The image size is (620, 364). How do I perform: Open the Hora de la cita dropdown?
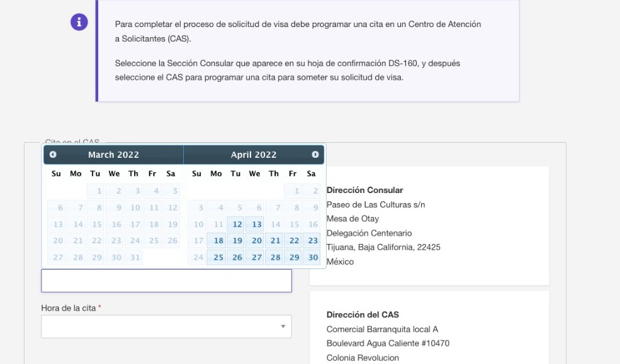click(166, 326)
